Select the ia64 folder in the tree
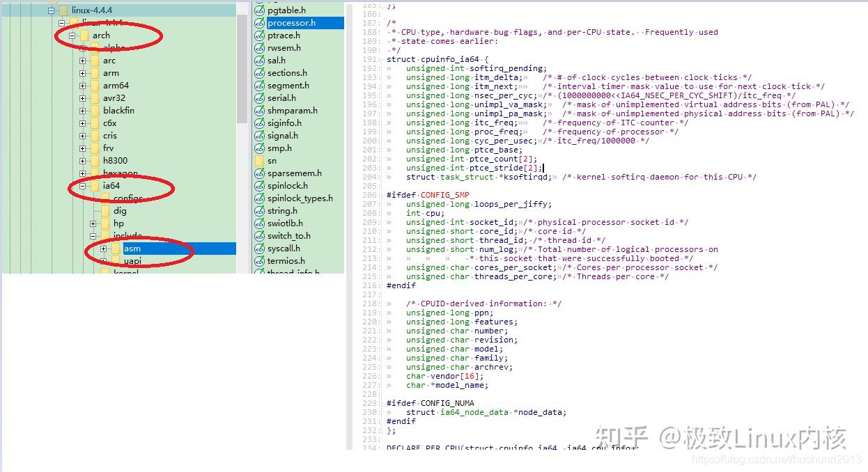Viewport: 868px width, 472px height. pyautogui.click(x=111, y=185)
